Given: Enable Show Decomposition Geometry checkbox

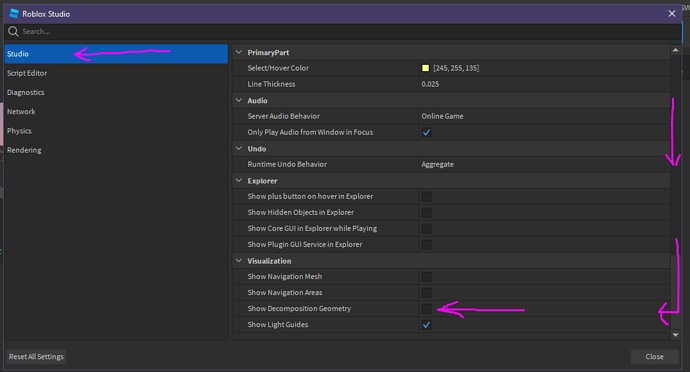Looking at the screenshot, I should coord(426,309).
